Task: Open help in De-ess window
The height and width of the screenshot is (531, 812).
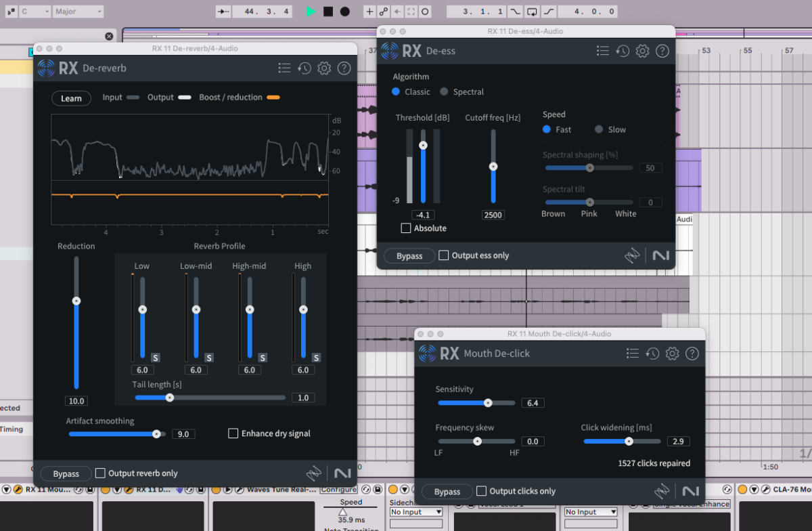Action: pyautogui.click(x=662, y=51)
